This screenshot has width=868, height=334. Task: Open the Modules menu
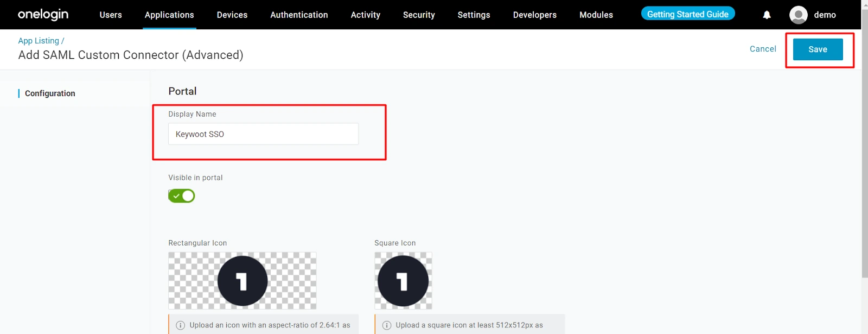point(596,15)
